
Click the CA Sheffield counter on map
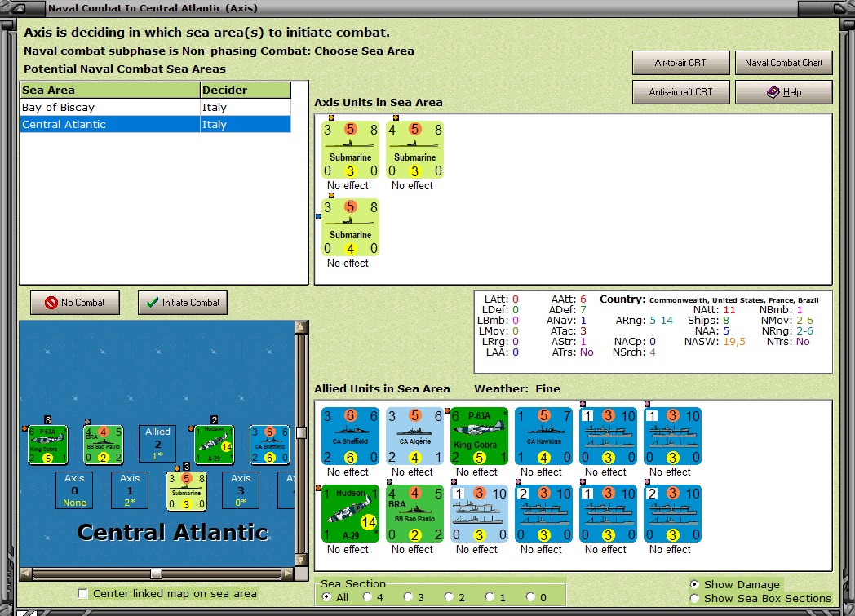269,445
